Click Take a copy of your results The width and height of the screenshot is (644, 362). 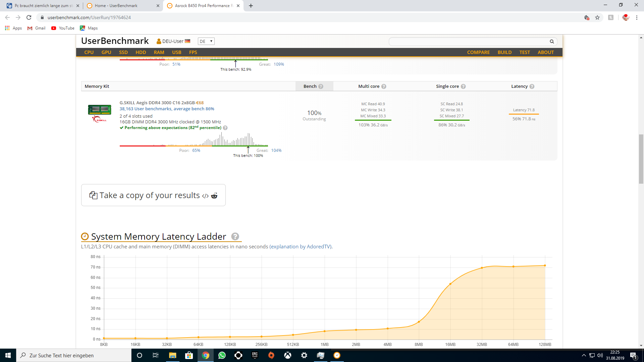[x=150, y=195]
